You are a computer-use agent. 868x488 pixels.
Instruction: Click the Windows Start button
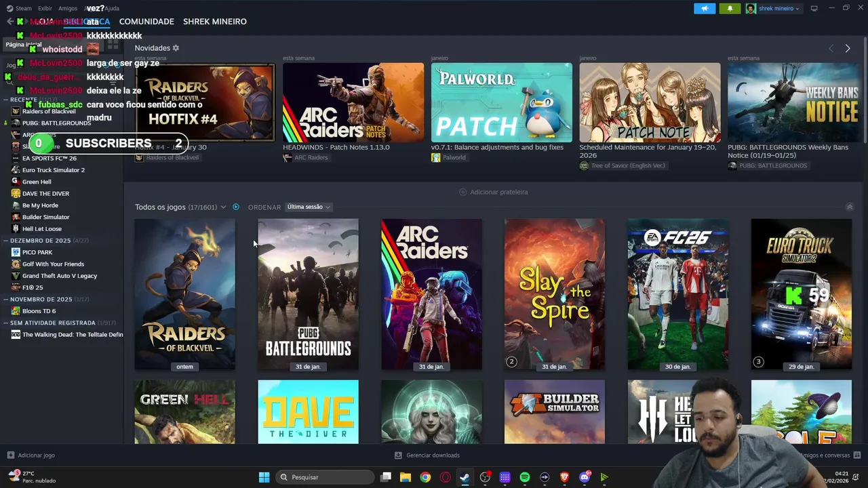(264, 477)
